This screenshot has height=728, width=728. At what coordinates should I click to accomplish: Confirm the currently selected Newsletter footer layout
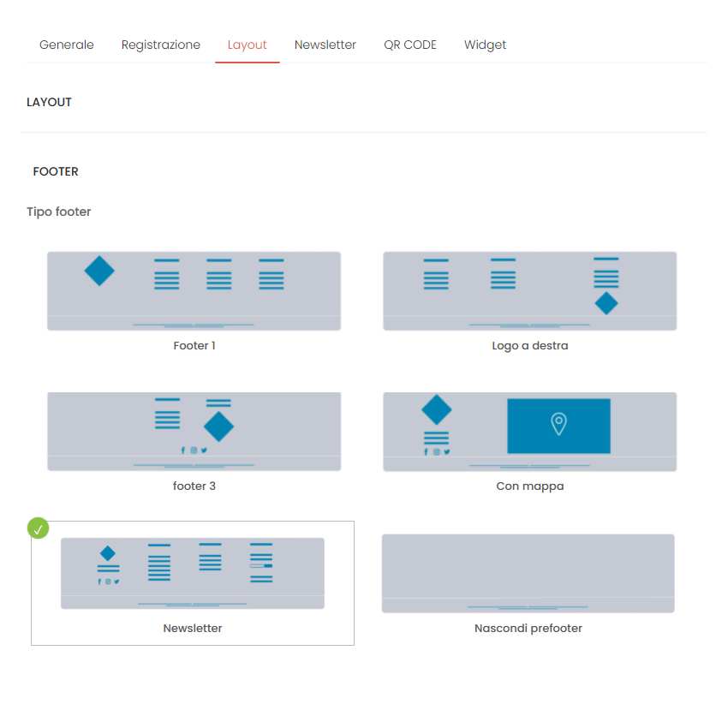pyautogui.click(x=192, y=570)
